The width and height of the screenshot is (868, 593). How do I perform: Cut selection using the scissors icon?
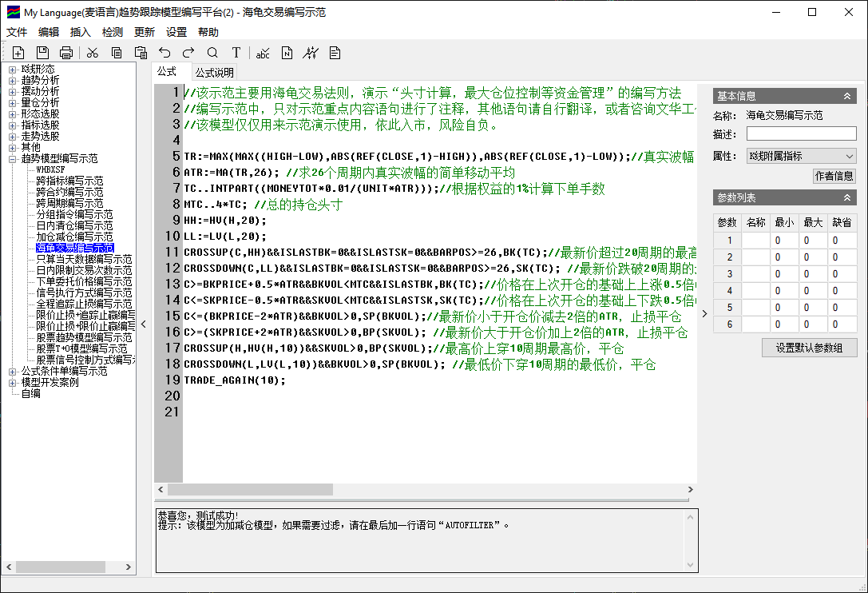[93, 53]
